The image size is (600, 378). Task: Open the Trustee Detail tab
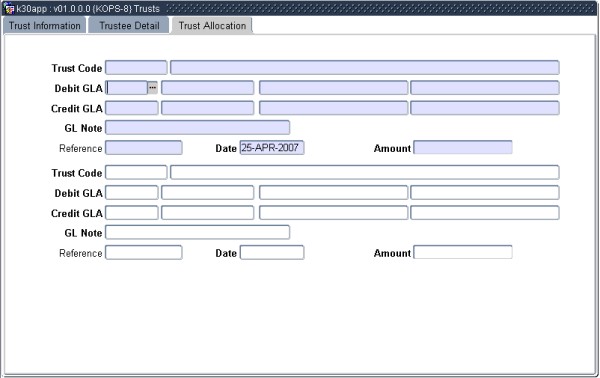point(129,26)
